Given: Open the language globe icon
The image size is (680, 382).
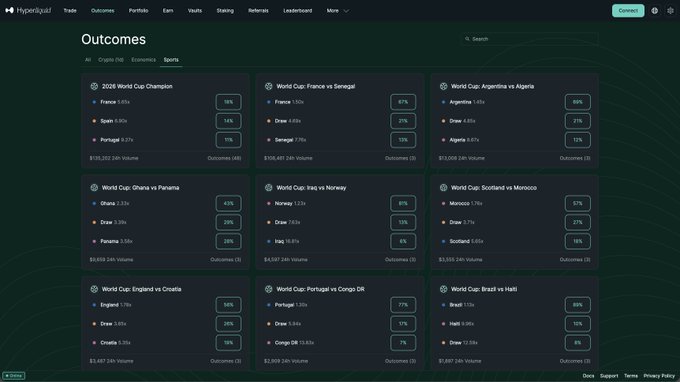Looking at the screenshot, I should click(x=654, y=10).
